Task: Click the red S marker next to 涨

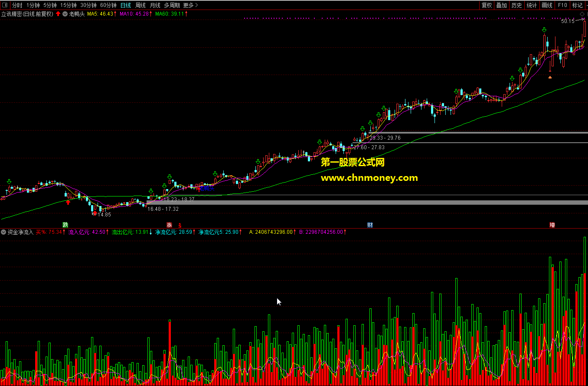Action: 180,226
